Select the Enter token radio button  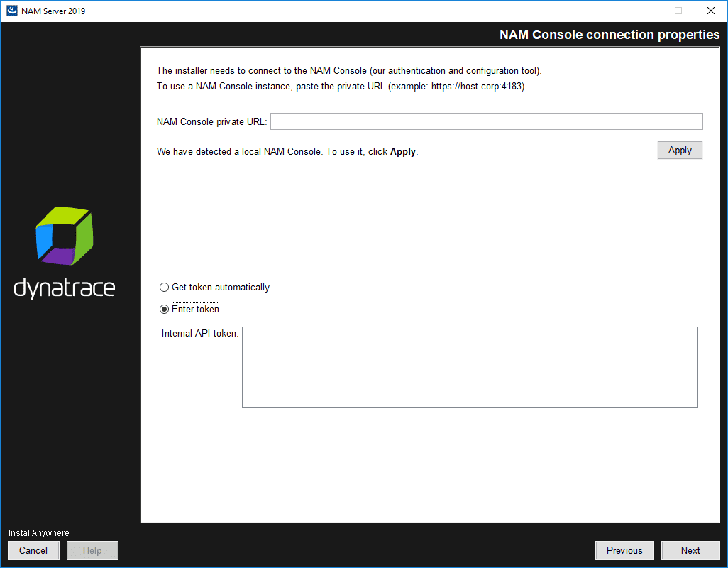(x=164, y=310)
